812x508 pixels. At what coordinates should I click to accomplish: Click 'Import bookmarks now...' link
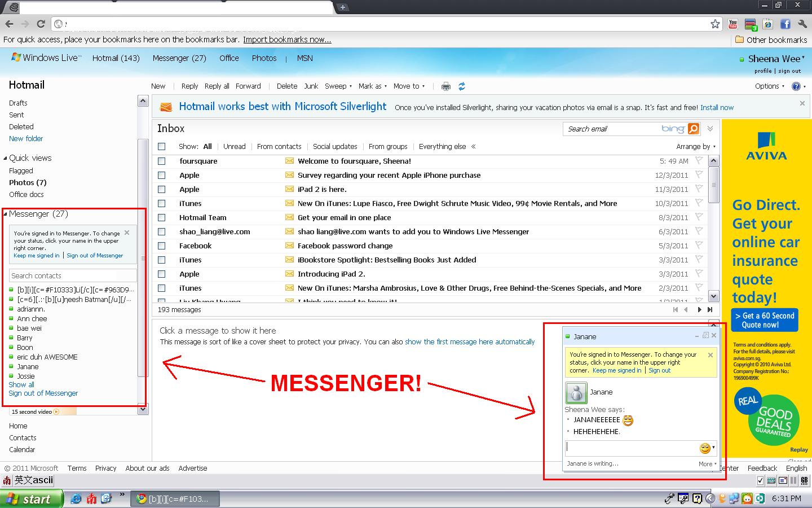[x=287, y=40]
